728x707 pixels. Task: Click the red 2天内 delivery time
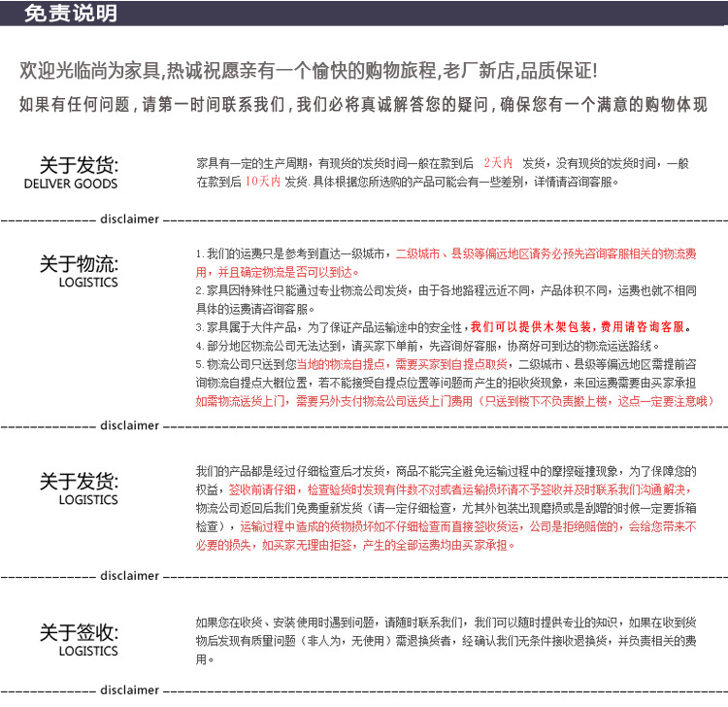tap(498, 163)
